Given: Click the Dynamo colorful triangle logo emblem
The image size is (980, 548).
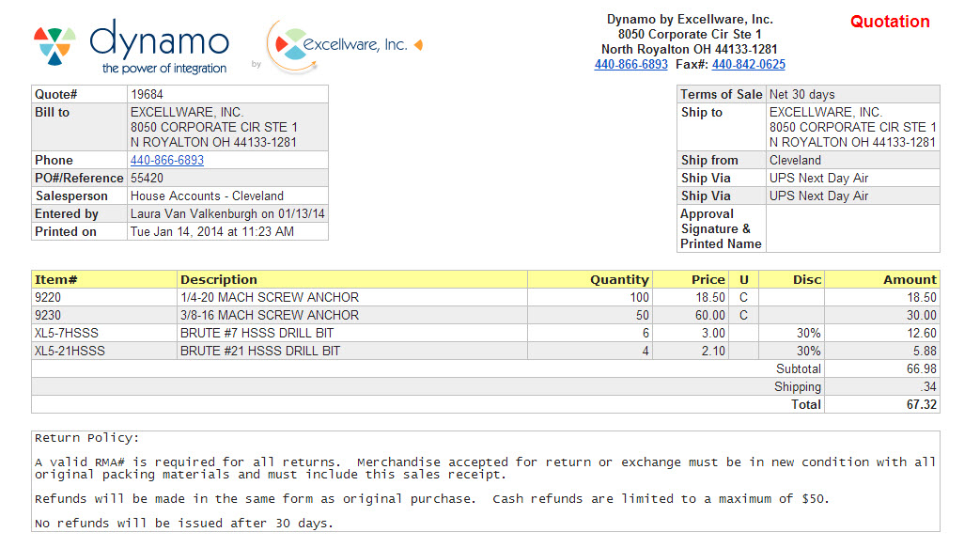Looking at the screenshot, I should pyautogui.click(x=54, y=45).
